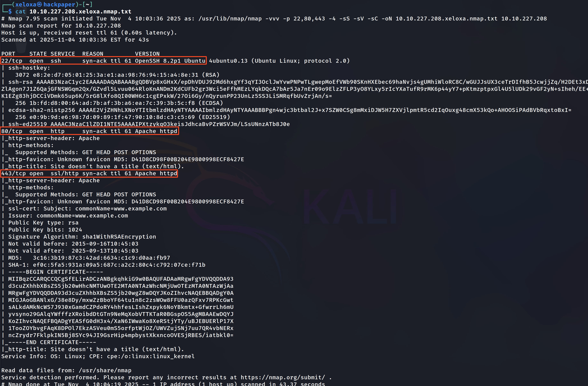The image size is (588, 386).
Task: Click the highlighted 443/tcp ssl/http line
Action: 89,173
